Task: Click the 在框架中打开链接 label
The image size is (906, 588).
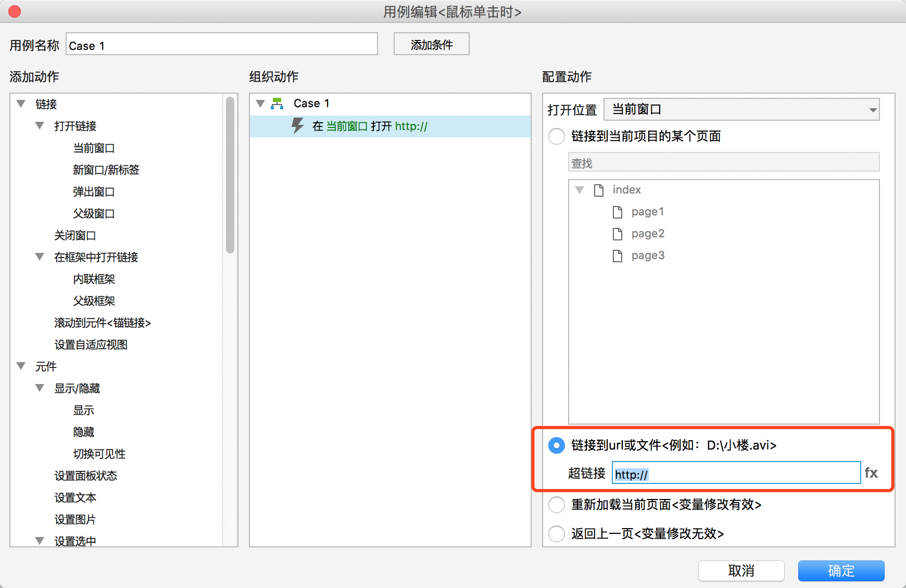Action: point(96,257)
